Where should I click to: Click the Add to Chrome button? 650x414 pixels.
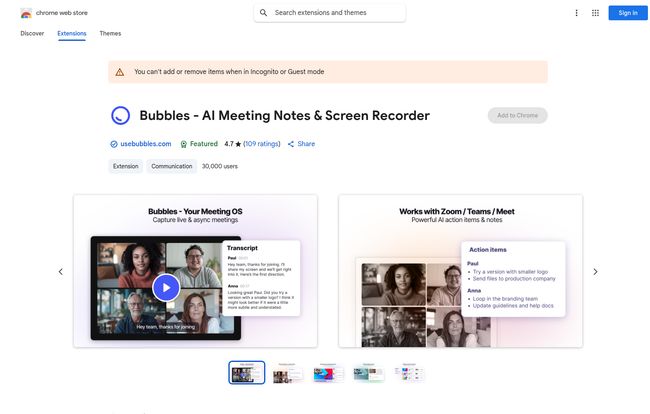coord(517,116)
